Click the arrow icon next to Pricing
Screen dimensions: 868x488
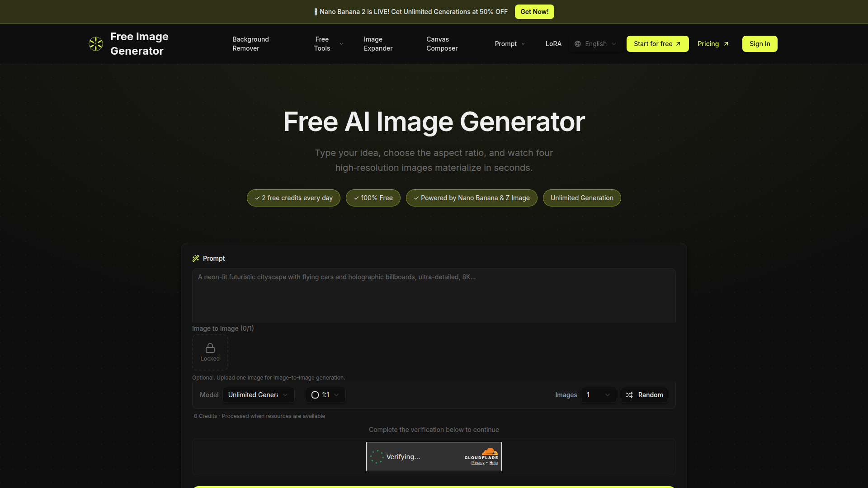point(726,44)
